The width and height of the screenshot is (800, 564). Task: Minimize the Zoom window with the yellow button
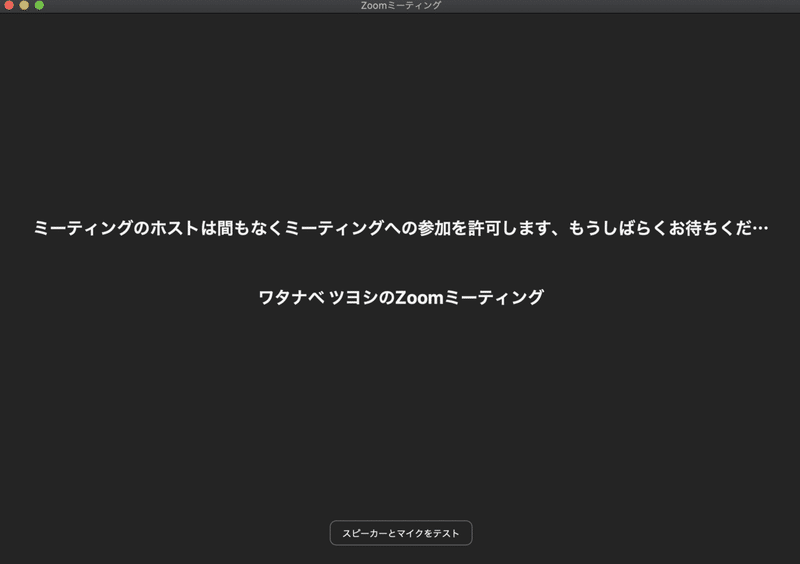[x=24, y=5]
